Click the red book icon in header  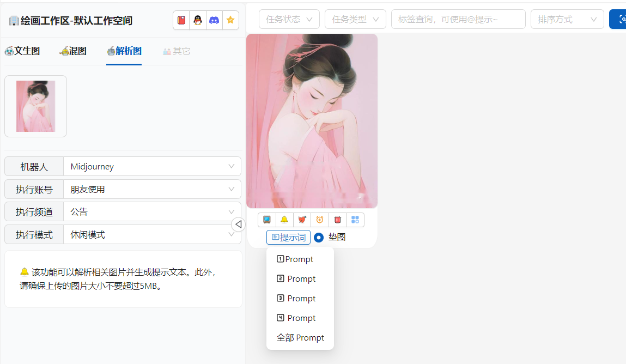(181, 20)
